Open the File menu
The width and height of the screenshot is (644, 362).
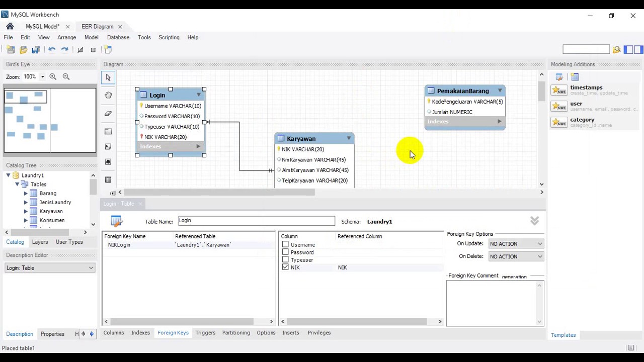point(9,37)
